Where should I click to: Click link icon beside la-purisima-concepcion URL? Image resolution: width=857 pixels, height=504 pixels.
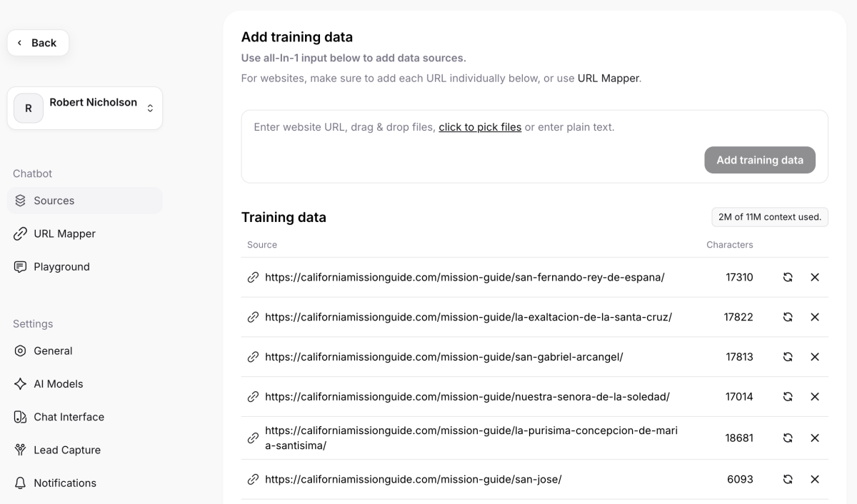click(x=253, y=438)
